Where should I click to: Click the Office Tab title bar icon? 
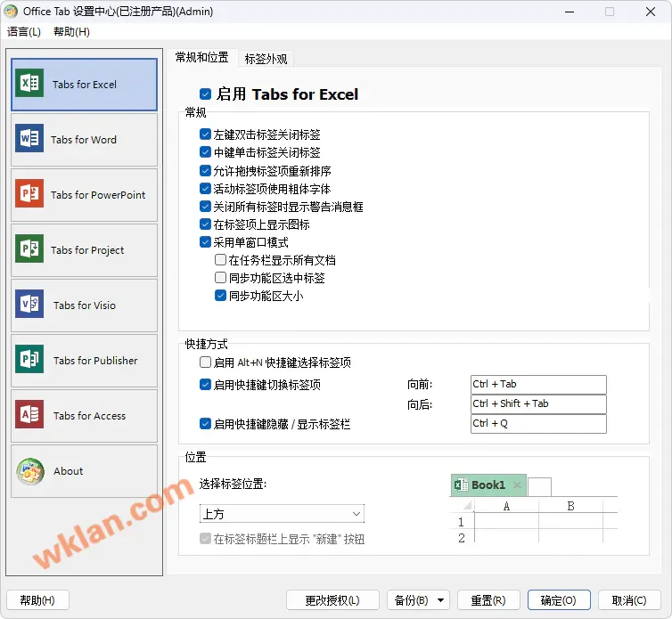(x=11, y=12)
